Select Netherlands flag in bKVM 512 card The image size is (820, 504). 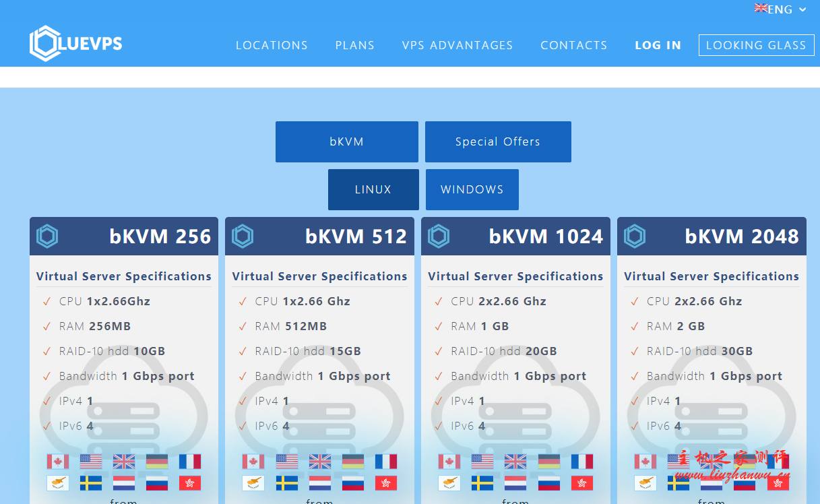pyautogui.click(x=320, y=483)
